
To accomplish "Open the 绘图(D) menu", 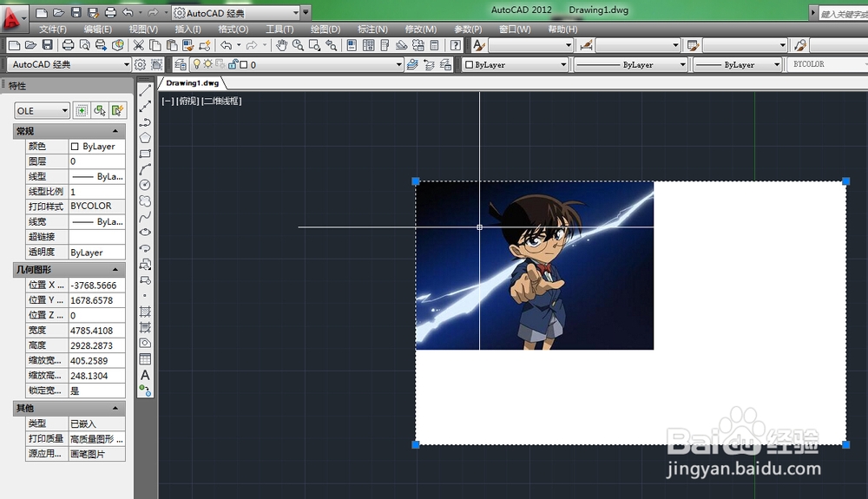I will [x=325, y=30].
